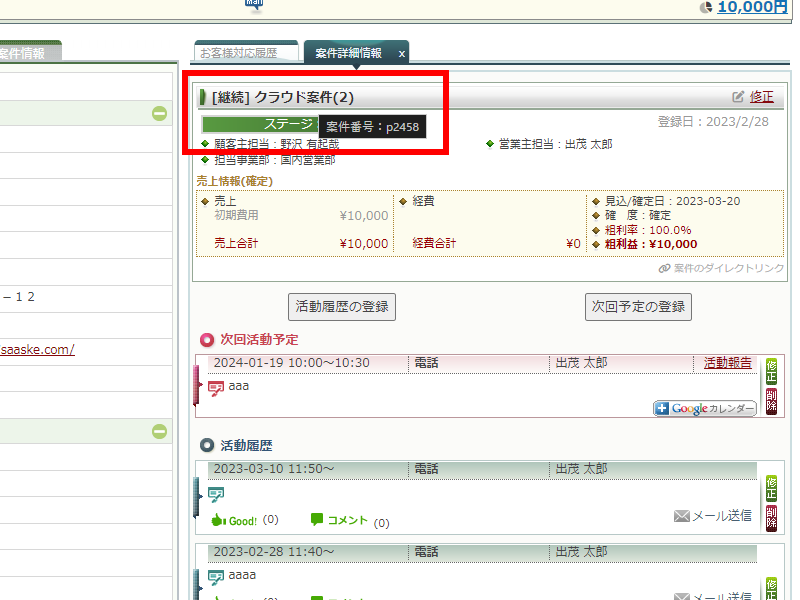Click Good! thumbs-up on 2023-03-10 activity
Image resolution: width=800 pixels, height=600 pixels.
click(x=234, y=520)
